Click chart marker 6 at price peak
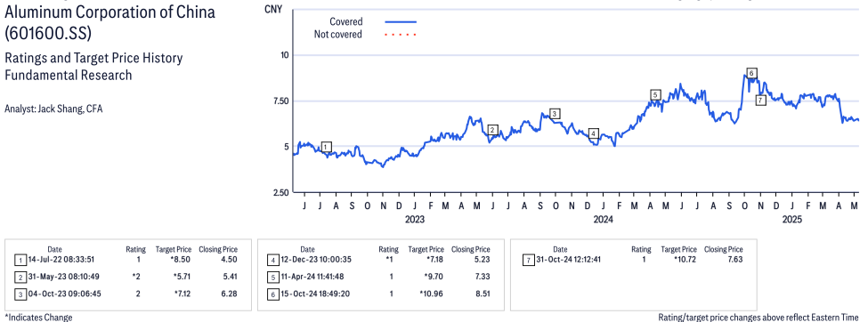This screenshot has width=868, height=322. point(751,73)
